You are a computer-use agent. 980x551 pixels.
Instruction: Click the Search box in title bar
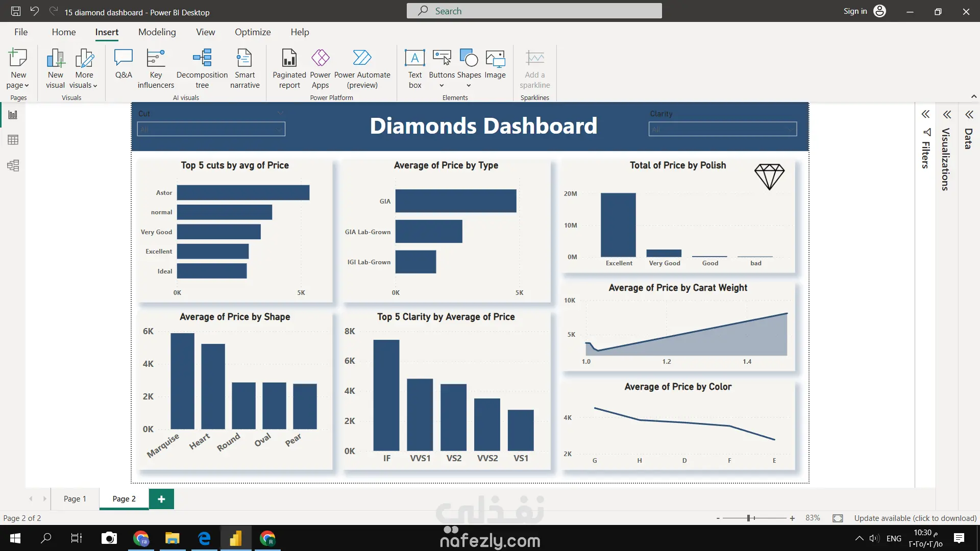coord(534,11)
